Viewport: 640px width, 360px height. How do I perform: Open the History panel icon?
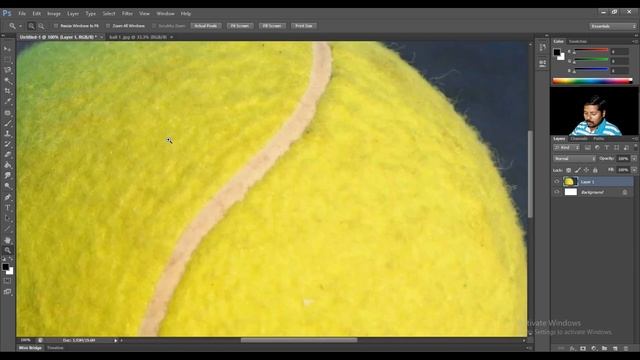[542, 48]
